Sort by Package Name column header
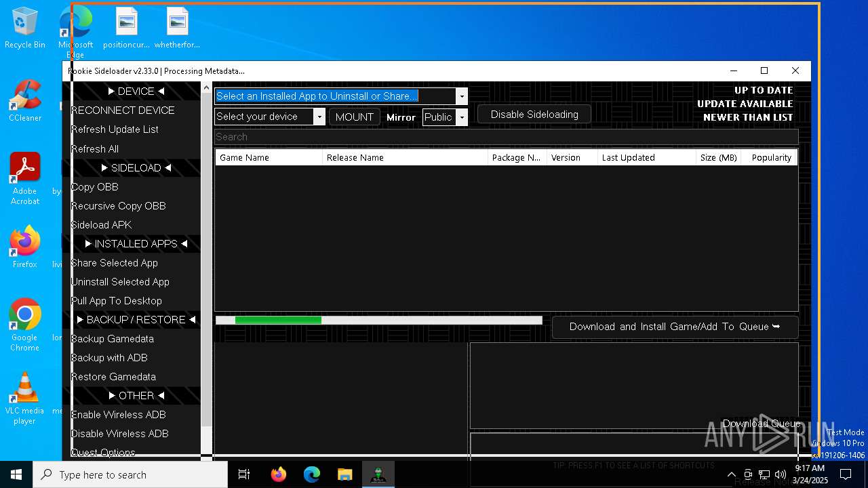The width and height of the screenshot is (868, 488). tap(517, 157)
